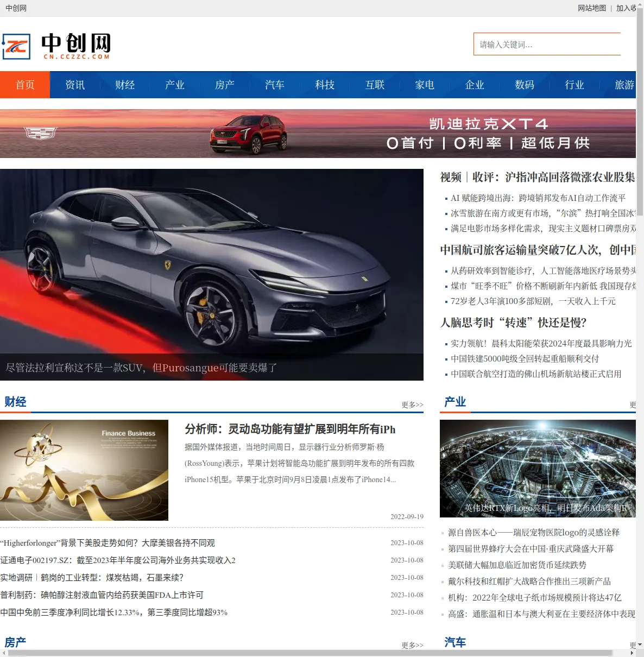This screenshot has height=657, width=644.
Task: Open article 证通电子002197.SZ
Action: (x=118, y=560)
